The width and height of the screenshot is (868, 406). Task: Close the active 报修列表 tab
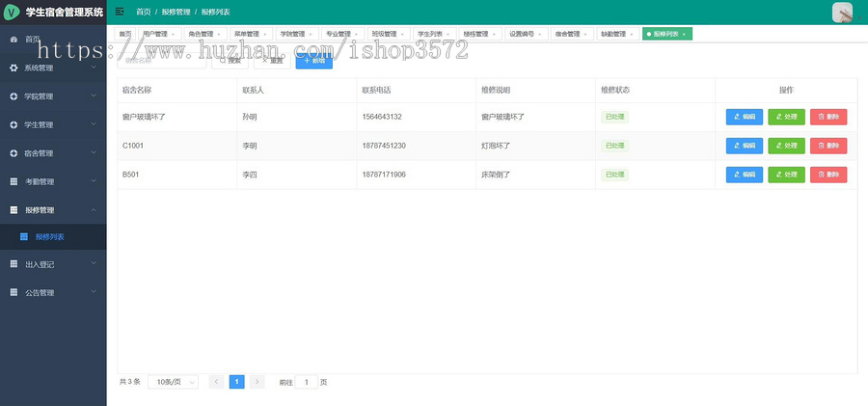[x=684, y=35]
